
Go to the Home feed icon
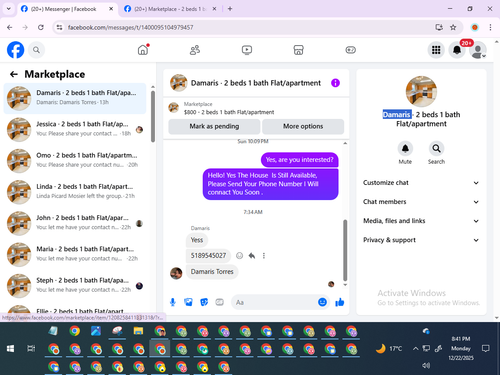pyautogui.click(x=143, y=50)
